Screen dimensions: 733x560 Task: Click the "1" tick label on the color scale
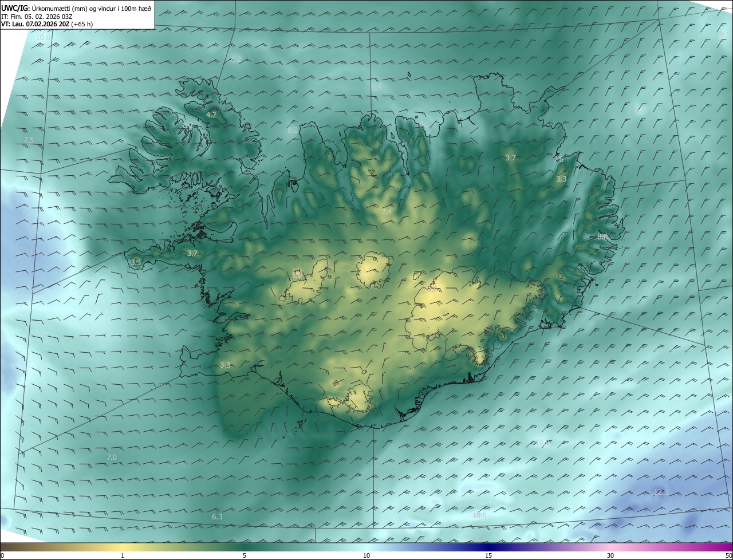coord(123,555)
